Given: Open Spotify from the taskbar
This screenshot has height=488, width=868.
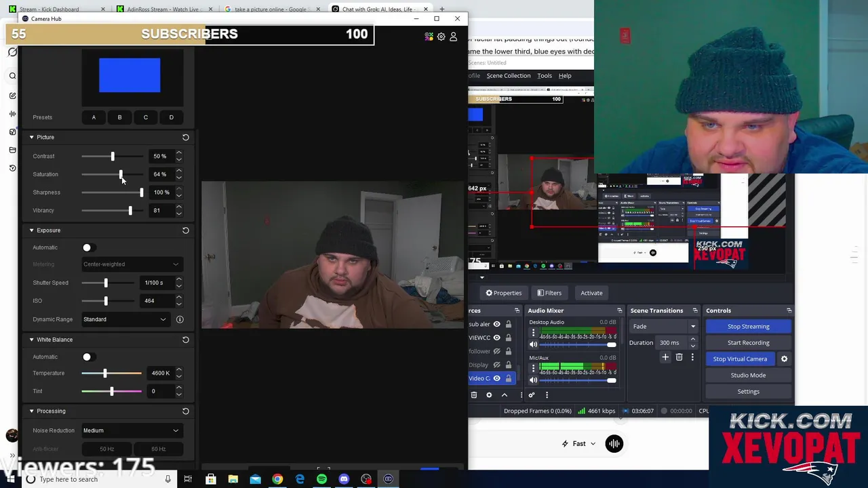Looking at the screenshot, I should point(321,479).
